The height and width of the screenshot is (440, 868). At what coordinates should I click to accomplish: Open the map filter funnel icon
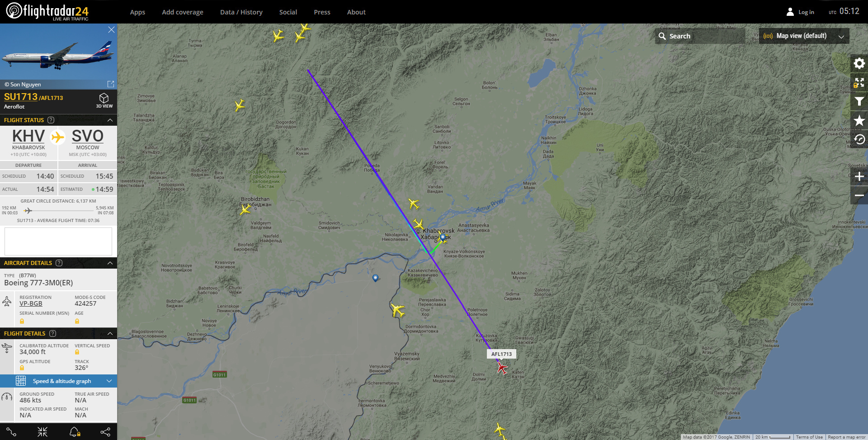(859, 101)
